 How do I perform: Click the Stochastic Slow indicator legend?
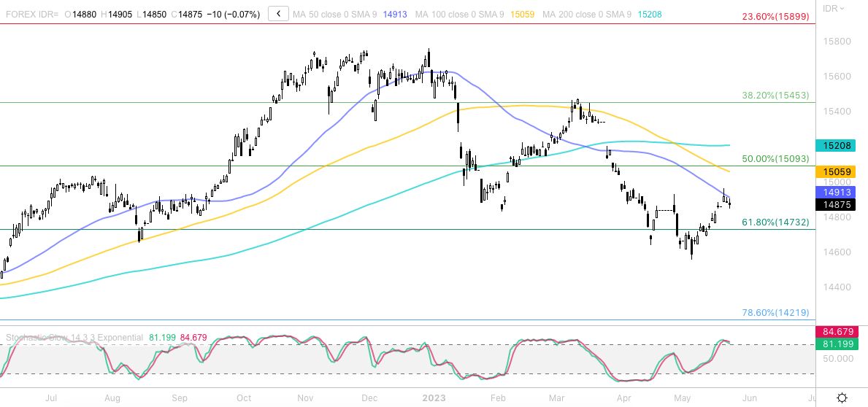(x=74, y=338)
